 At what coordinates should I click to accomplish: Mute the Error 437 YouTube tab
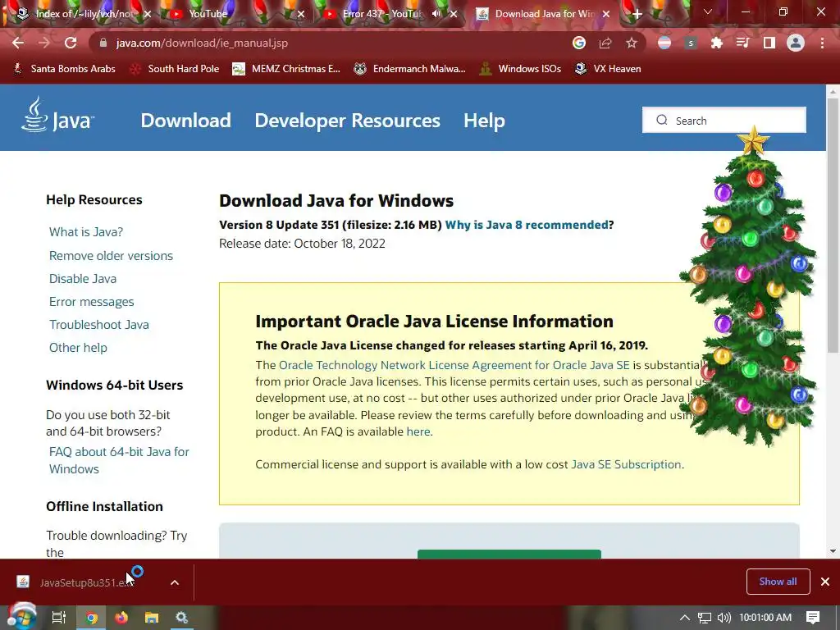436,14
